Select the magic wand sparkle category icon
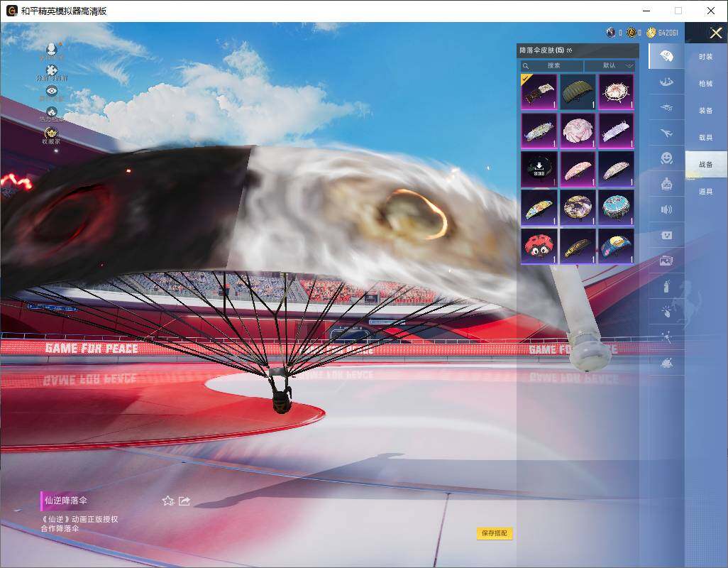Viewport: 728px width, 568px height. [666, 337]
